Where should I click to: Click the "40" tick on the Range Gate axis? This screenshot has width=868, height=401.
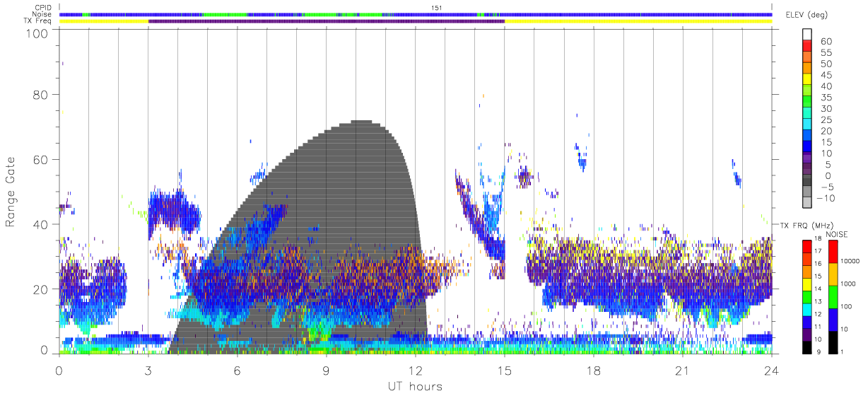(x=42, y=224)
